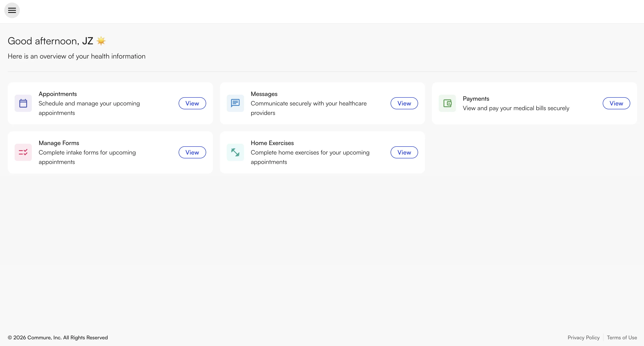The width and height of the screenshot is (644, 346).
Task: Click View on the Manage Forms card
Action: tap(192, 152)
